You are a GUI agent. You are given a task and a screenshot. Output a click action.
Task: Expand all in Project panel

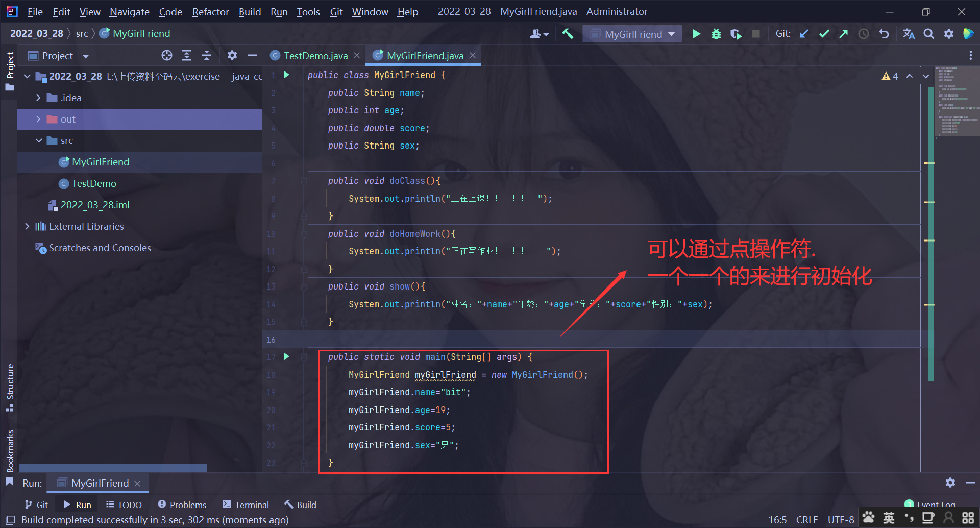[x=187, y=55]
